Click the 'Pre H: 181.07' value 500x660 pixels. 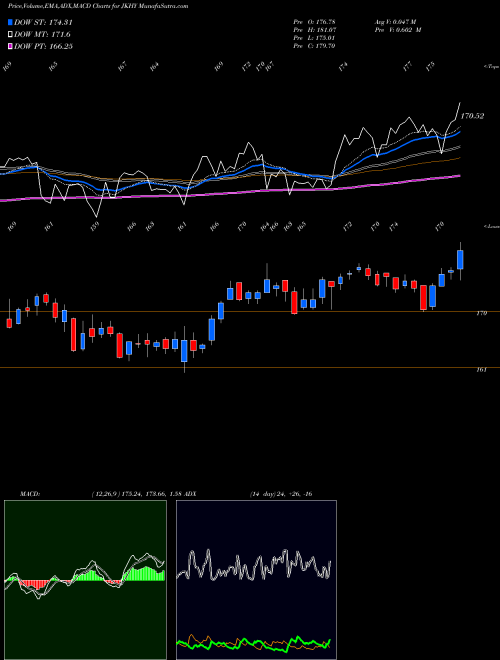tap(314, 30)
